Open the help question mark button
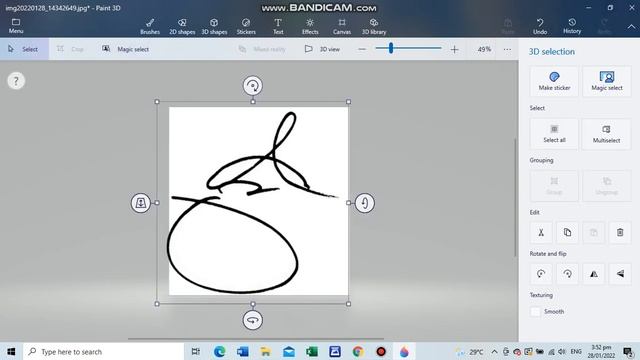The image size is (640, 360). pyautogui.click(x=16, y=81)
